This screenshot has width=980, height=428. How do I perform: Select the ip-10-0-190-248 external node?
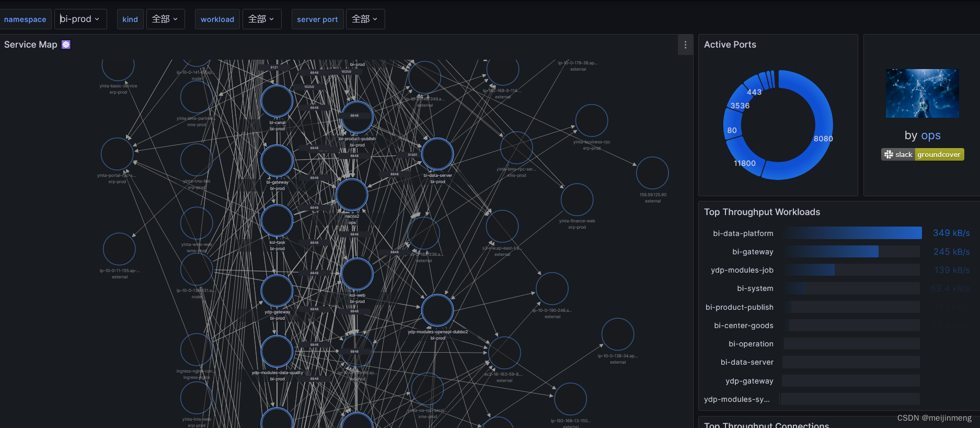pos(552,288)
